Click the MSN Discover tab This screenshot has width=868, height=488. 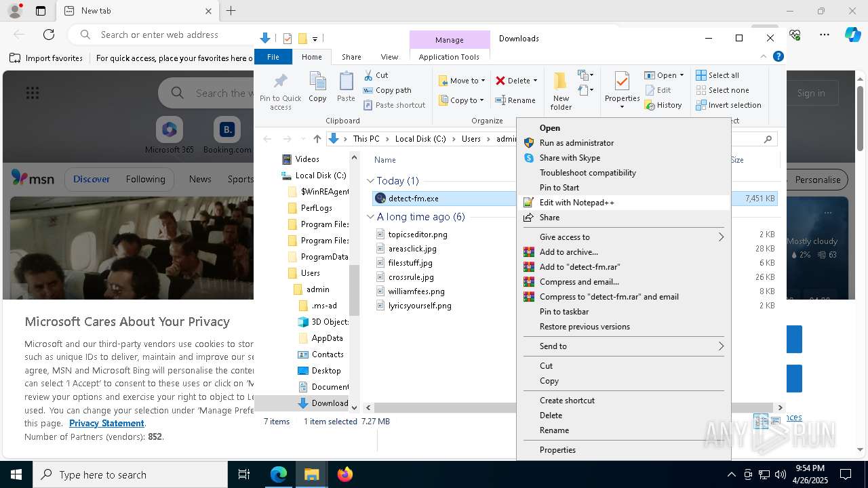click(92, 180)
